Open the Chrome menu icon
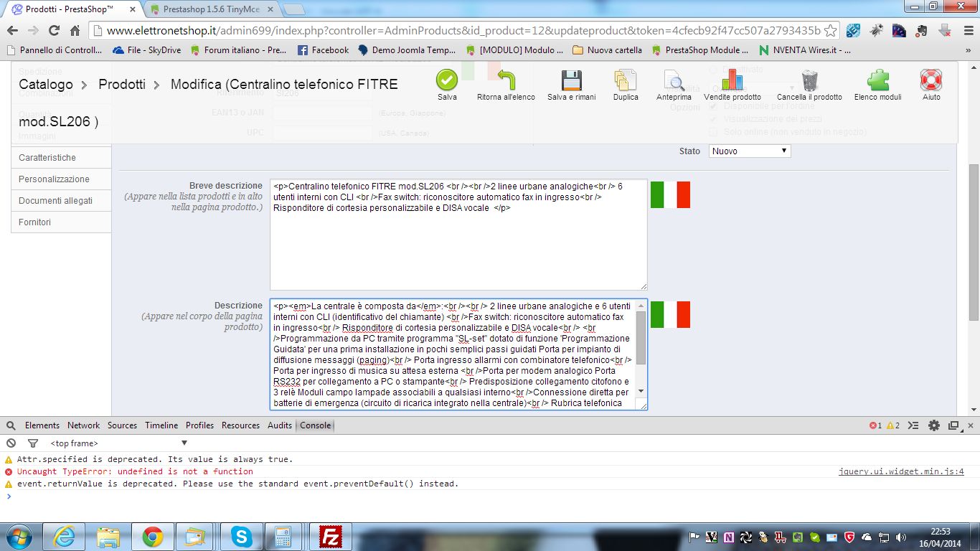980x551 pixels. [967, 31]
